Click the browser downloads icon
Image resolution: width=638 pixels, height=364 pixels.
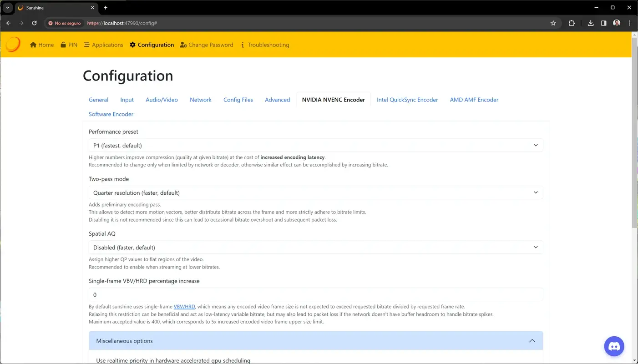tap(590, 23)
